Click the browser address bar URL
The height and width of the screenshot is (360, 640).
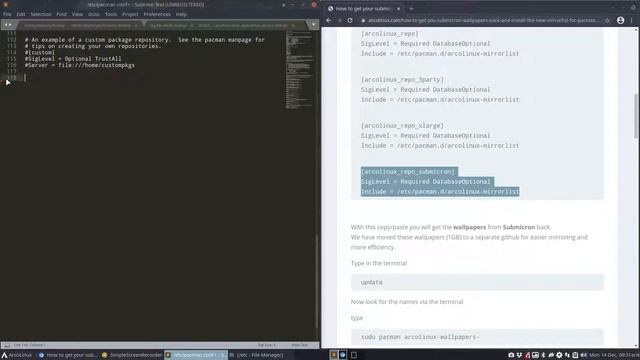pyautogui.click(x=484, y=20)
